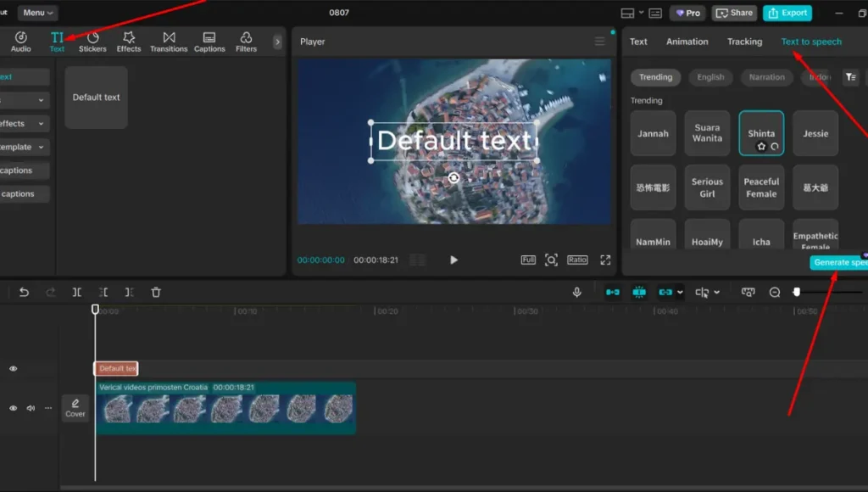Expand the toolbar more-tabs chevron arrow
This screenshot has height=492, width=868.
coord(277,42)
